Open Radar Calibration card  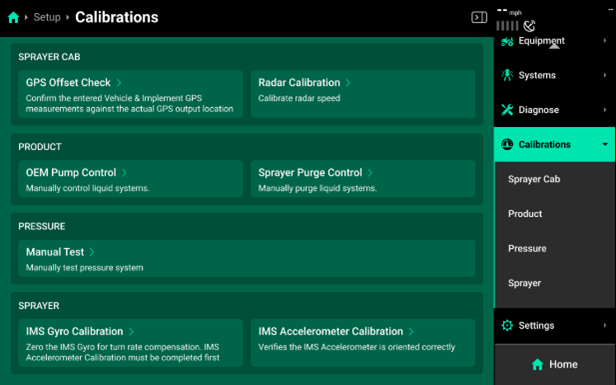point(363,94)
